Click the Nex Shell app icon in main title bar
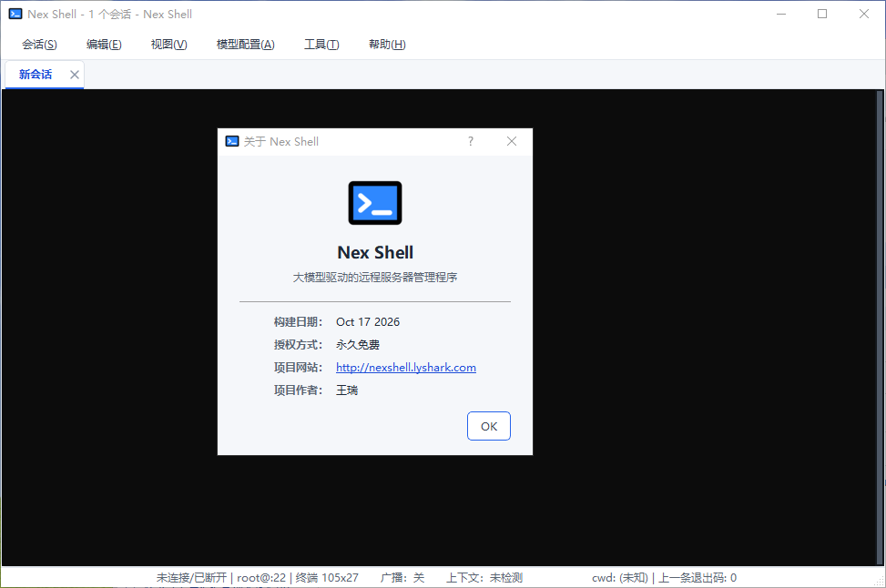 point(15,15)
